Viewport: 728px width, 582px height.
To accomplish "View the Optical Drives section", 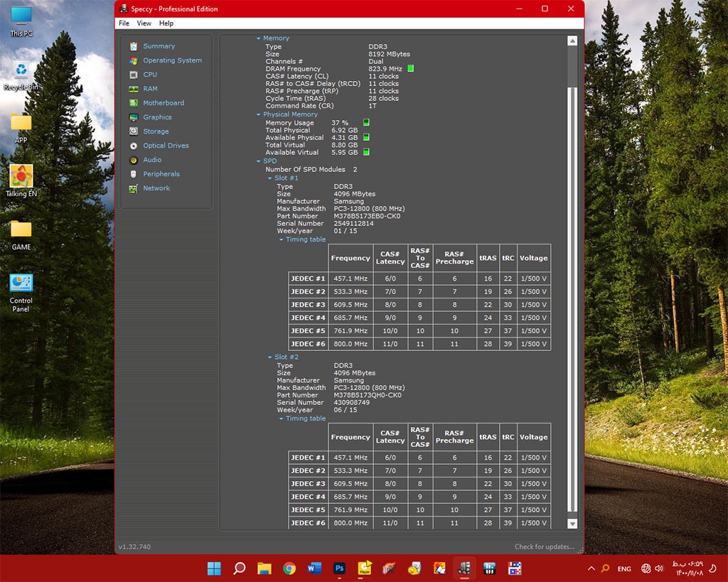I will tap(166, 145).
